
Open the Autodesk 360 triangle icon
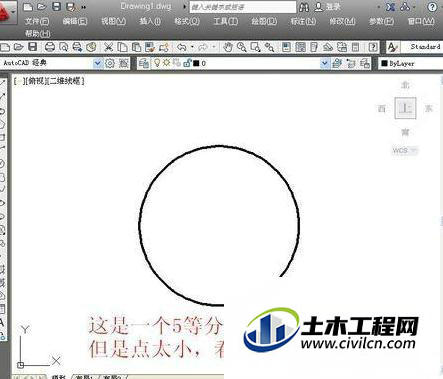pyautogui.click(x=405, y=7)
